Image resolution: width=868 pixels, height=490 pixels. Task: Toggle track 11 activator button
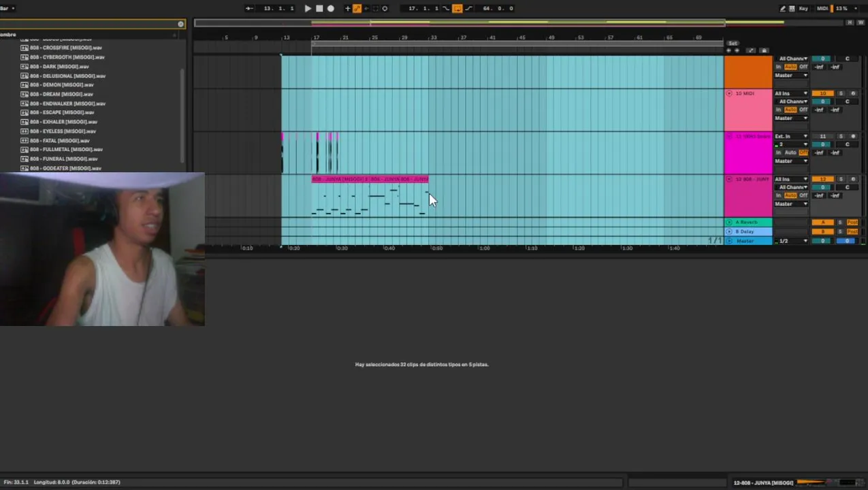point(822,136)
